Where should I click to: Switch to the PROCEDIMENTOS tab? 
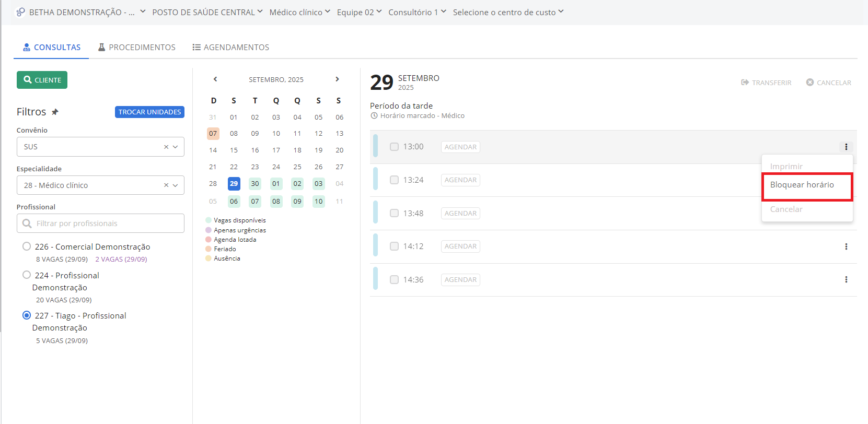137,48
